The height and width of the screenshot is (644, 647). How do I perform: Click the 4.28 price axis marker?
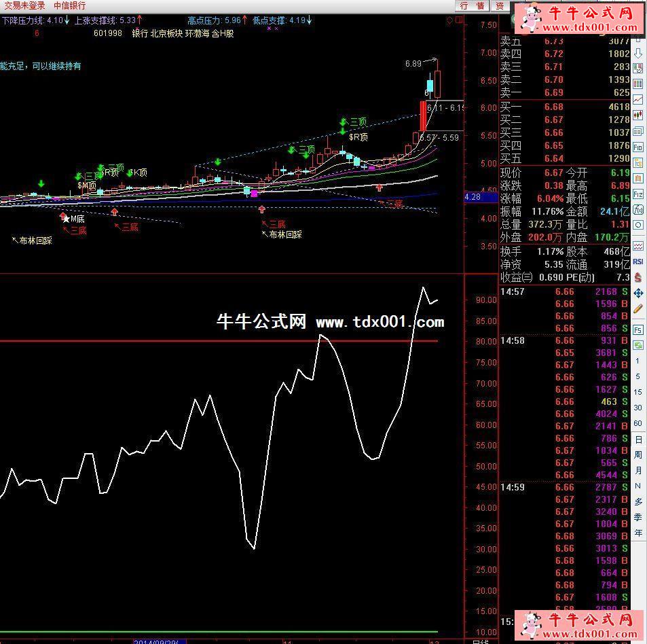(x=473, y=197)
